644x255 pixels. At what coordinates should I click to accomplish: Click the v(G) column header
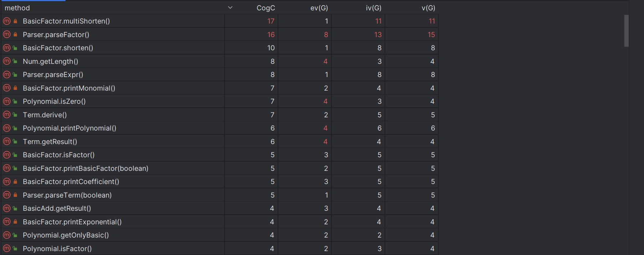pos(428,8)
